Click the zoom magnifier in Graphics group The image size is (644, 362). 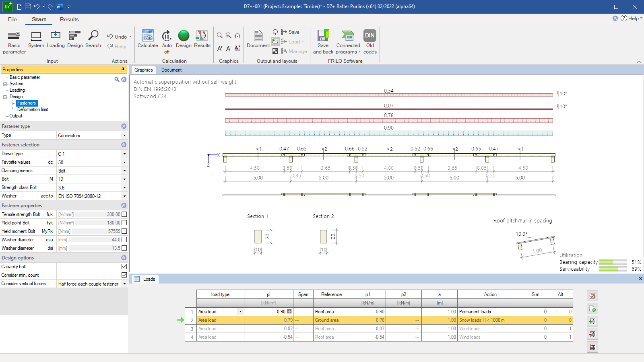pyautogui.click(x=220, y=35)
